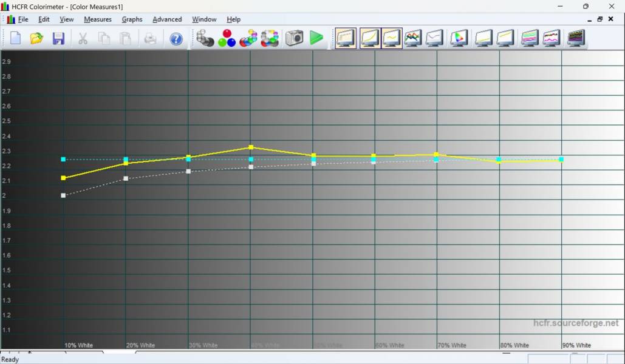Expand the Window menu

tap(204, 19)
